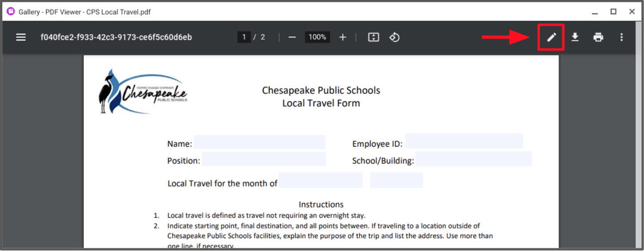This screenshot has height=251, width=644.
Task: Rotate the document counterclockwise
Action: [395, 37]
